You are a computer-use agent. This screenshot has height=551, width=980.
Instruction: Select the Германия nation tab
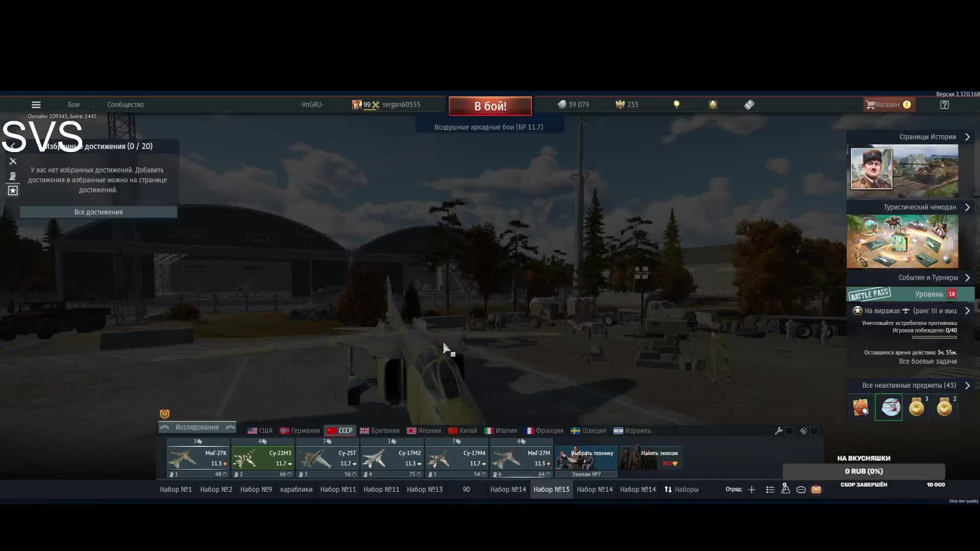(x=300, y=431)
